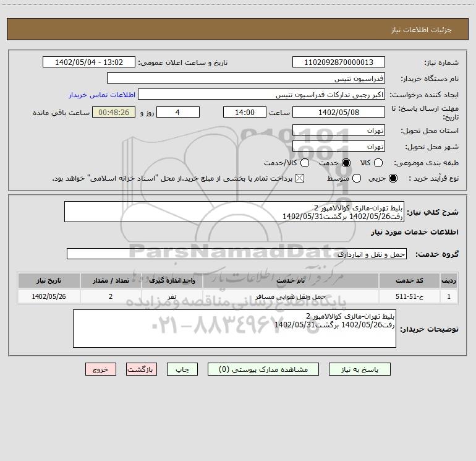The width and height of the screenshot is (476, 461).
Task: Click the page title جزئیات اطلاعات نیاز
Action: coord(421,30)
